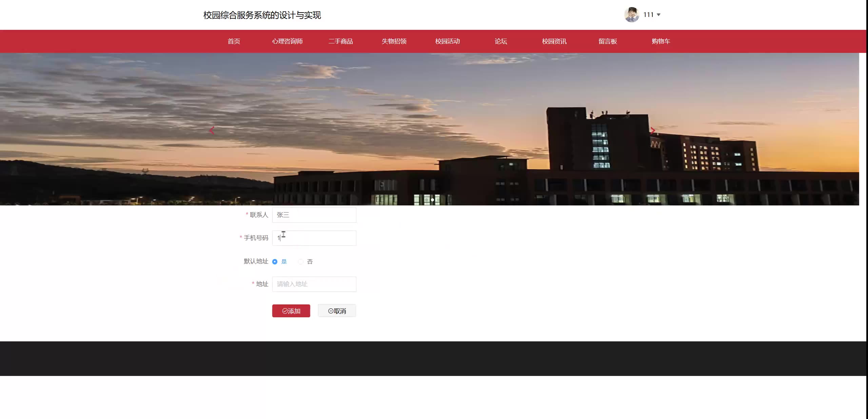Image resolution: width=868 pixels, height=419 pixels.
Task: Open the 留言板 page
Action: pyautogui.click(x=608, y=41)
